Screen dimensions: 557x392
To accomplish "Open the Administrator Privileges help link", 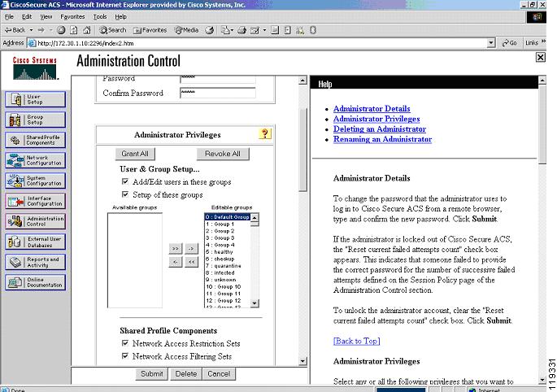I will point(376,119).
